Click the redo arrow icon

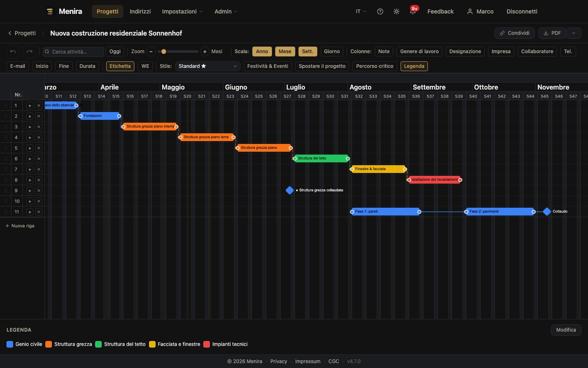click(x=29, y=52)
